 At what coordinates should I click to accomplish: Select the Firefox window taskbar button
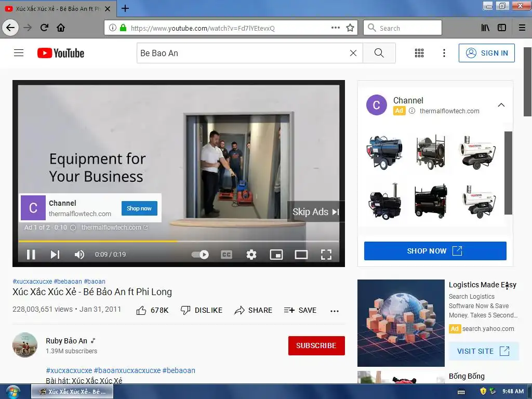pos(72,392)
